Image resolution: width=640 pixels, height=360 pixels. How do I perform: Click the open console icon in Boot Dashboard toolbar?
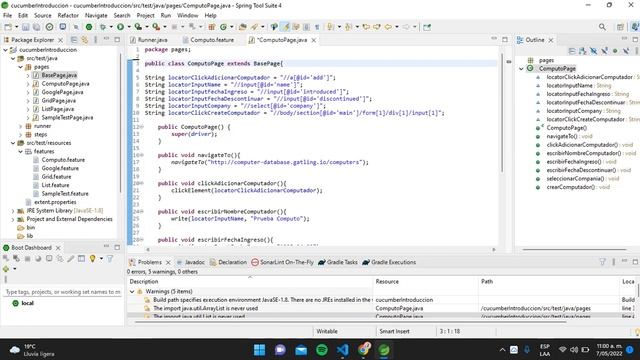click(49, 258)
